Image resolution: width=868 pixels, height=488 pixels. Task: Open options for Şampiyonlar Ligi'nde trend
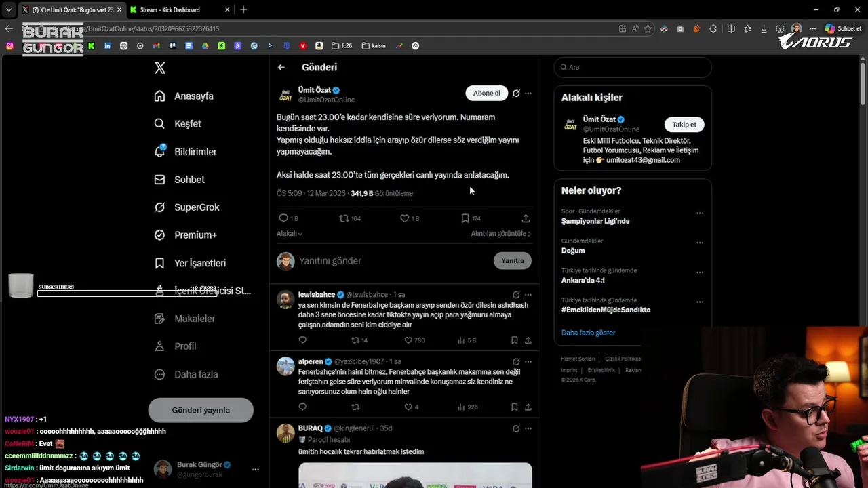click(x=700, y=213)
